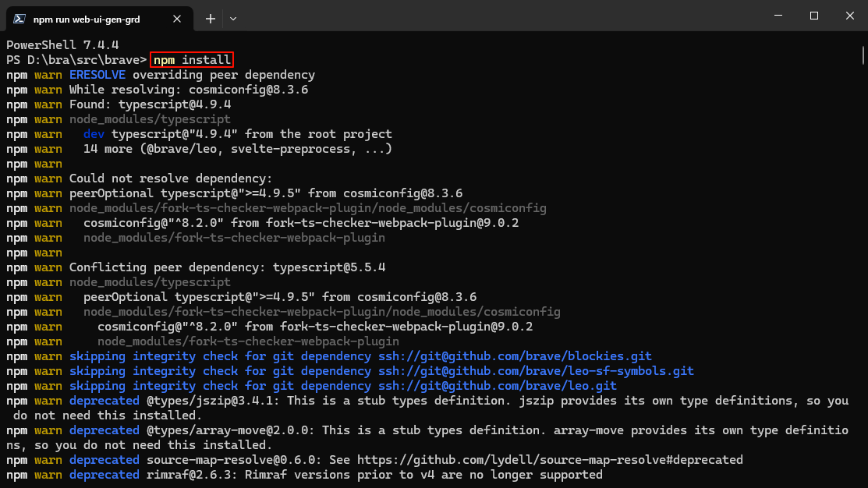
Task: Close the npm run web-ui-gen-grd tab
Action: [x=177, y=19]
